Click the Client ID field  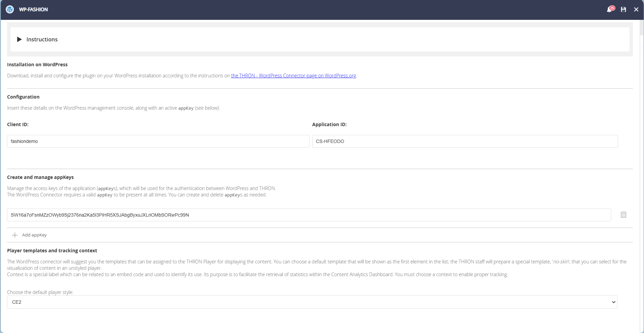[x=158, y=141]
